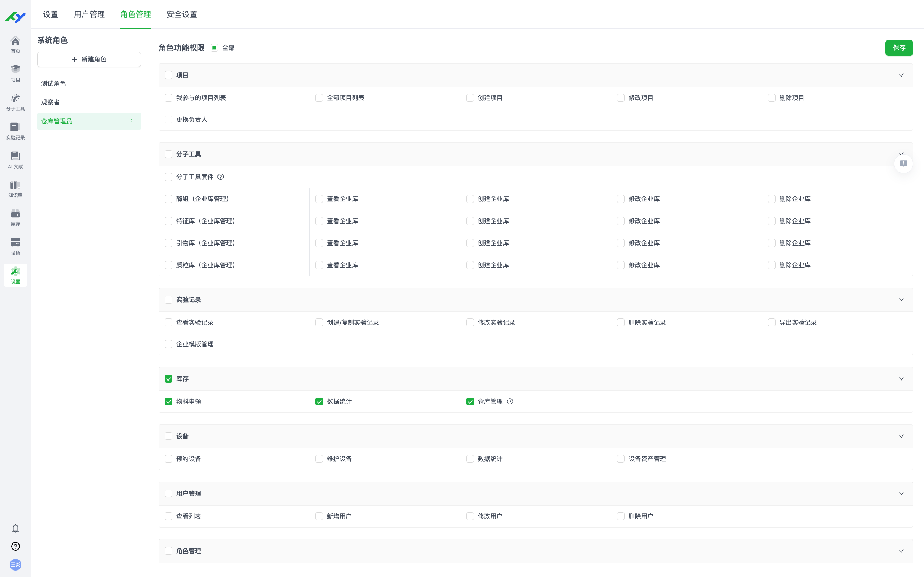This screenshot has width=924, height=577.
Task: Go to 实验记录 in the sidebar
Action: coord(15,131)
